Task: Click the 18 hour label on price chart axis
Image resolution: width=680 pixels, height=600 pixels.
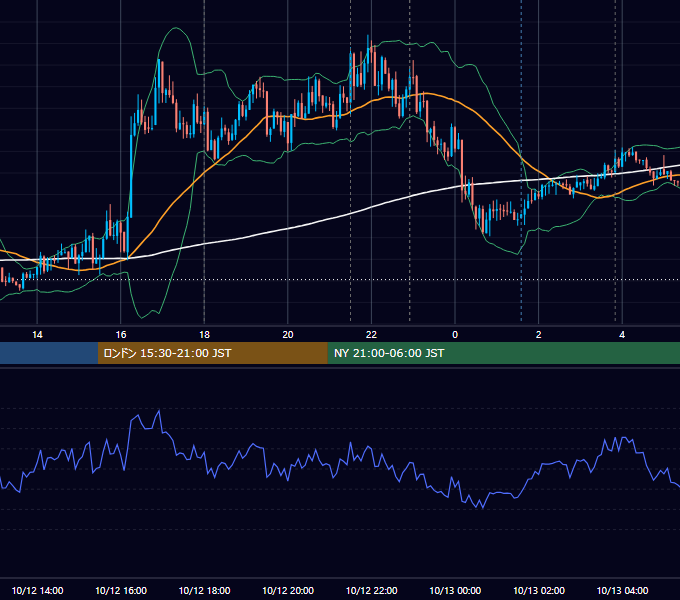Action: pyautogui.click(x=204, y=335)
